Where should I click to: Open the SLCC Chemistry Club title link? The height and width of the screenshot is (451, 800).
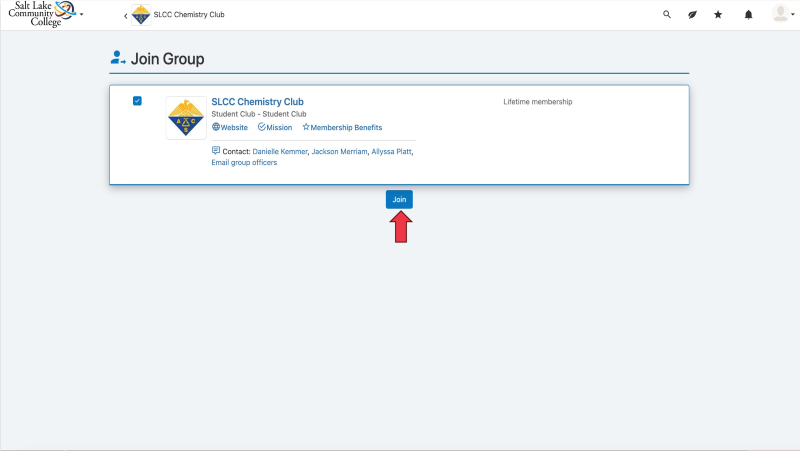click(x=257, y=102)
